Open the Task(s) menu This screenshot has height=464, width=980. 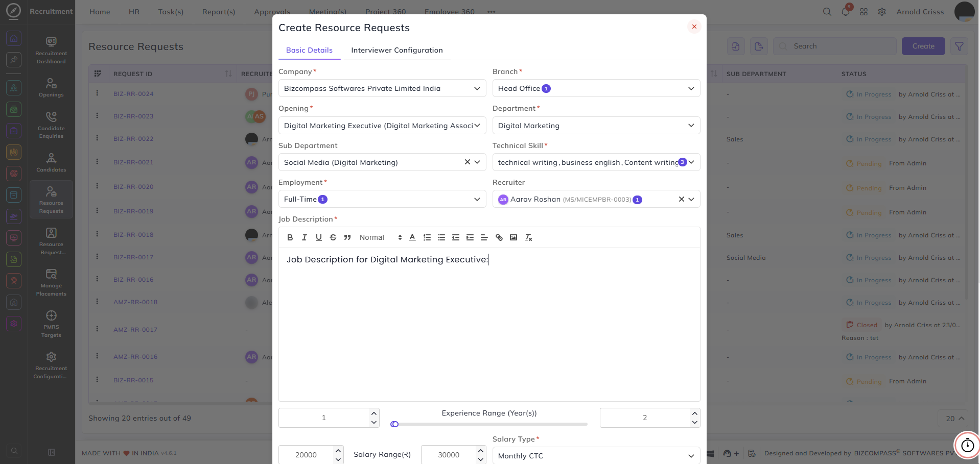(x=171, y=12)
